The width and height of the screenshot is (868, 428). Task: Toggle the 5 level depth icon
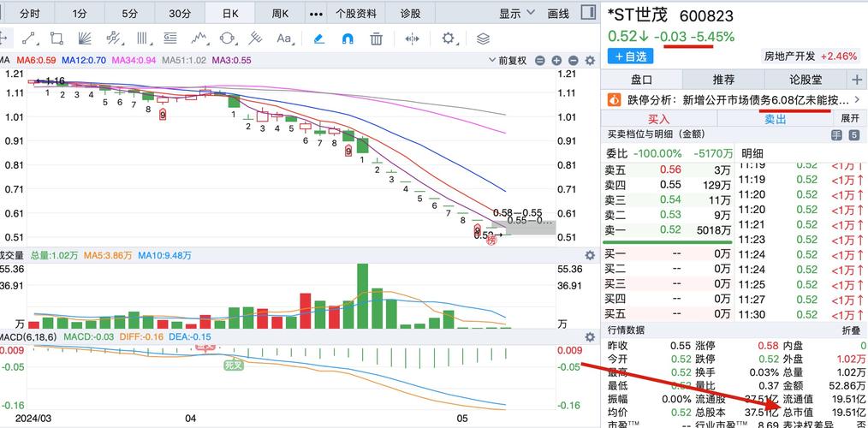click(x=854, y=134)
